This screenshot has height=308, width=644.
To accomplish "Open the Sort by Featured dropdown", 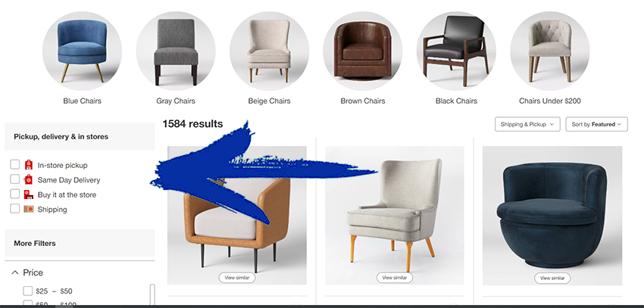I will 596,124.
